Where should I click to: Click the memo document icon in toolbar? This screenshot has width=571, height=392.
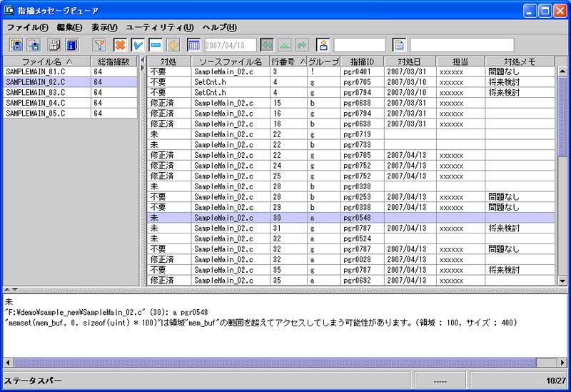click(x=400, y=45)
